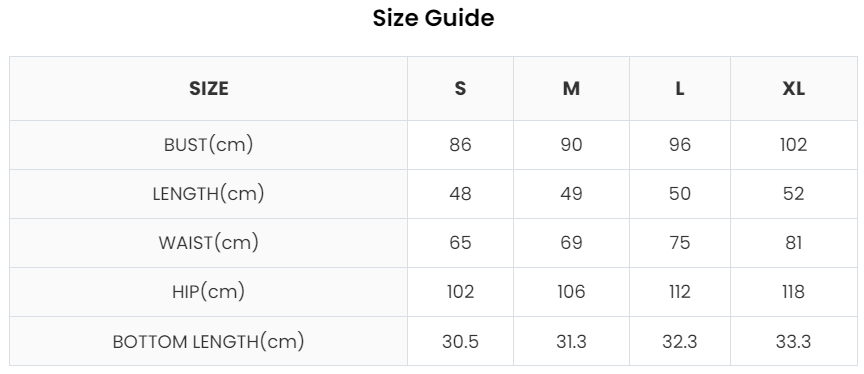Click the hip value 118 for size XL
Viewport: 864px width, 374px height.
point(793,292)
